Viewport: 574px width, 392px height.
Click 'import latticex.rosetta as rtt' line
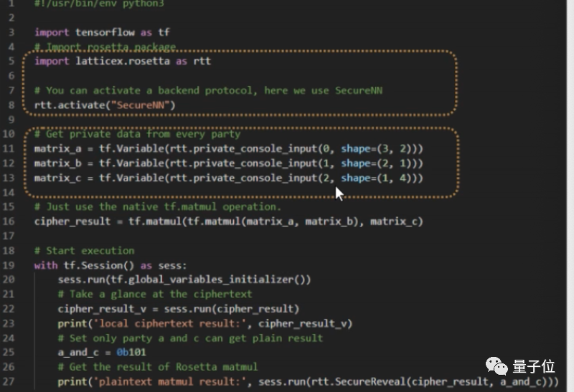tap(123, 61)
